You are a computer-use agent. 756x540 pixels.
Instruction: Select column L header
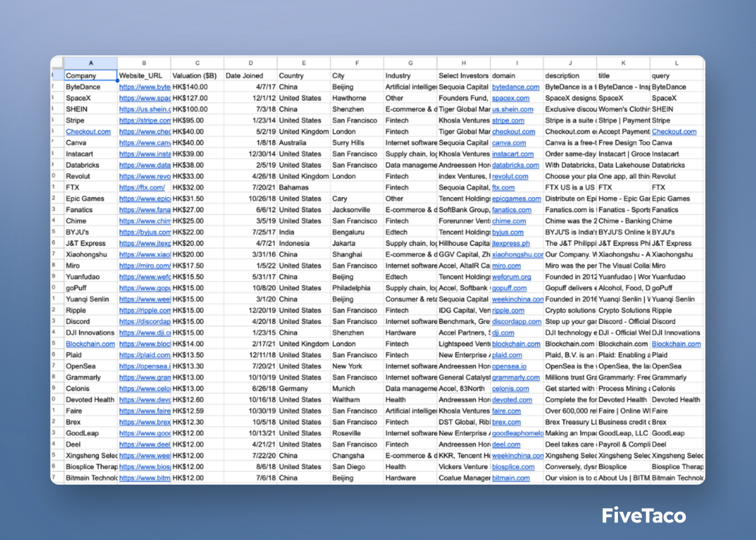(x=677, y=63)
